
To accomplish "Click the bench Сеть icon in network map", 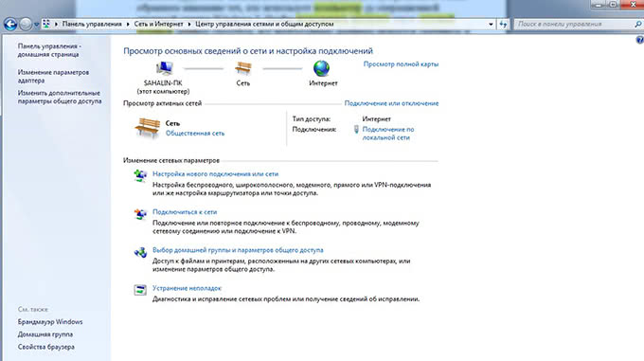I will (242, 68).
